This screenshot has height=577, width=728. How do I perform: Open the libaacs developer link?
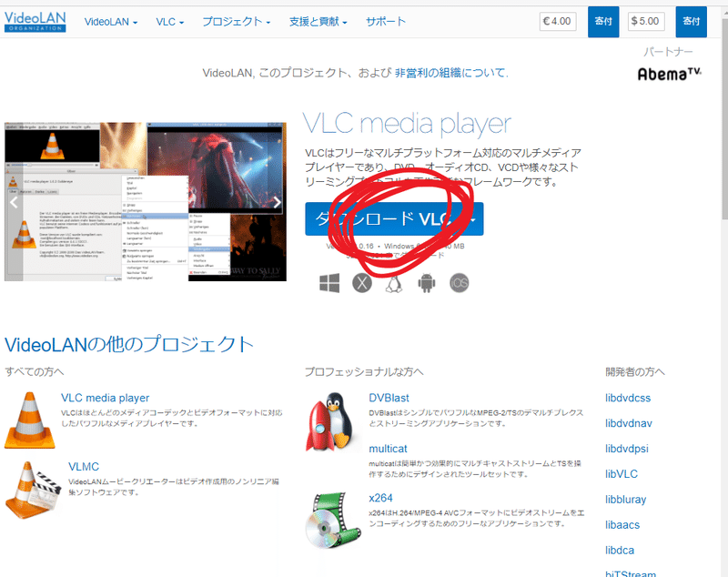tap(622, 525)
